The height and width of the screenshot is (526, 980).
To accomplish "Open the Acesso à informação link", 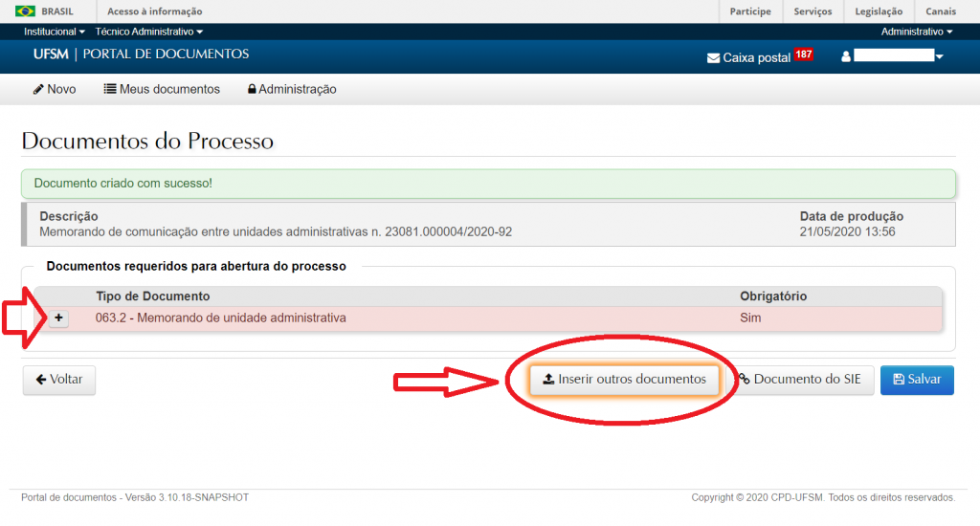I will 154,11.
